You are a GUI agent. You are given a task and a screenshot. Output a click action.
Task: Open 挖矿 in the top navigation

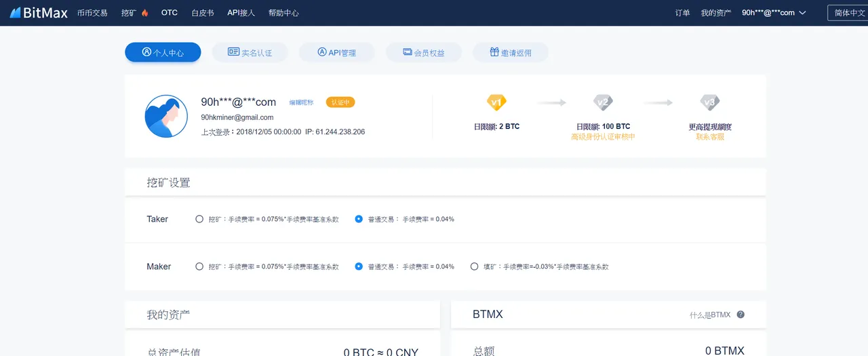click(128, 13)
